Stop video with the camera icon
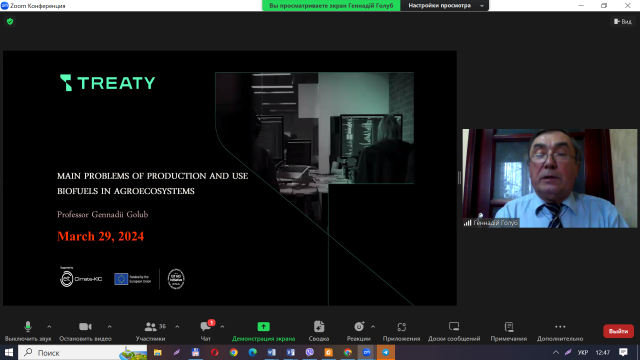The image size is (640, 360). pos(85,331)
